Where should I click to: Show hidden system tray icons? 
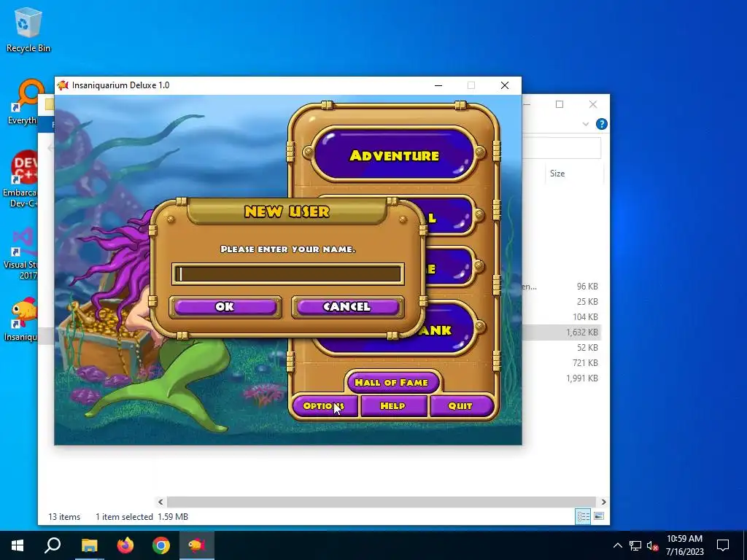click(617, 545)
